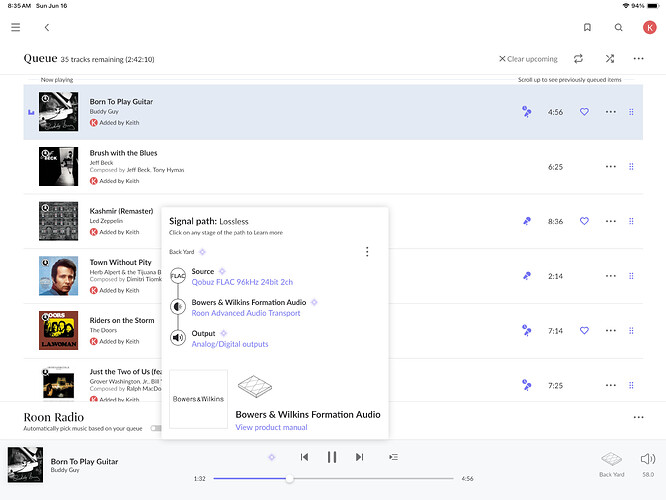Open the volume control showing 58.0
Viewport: 666px width, 500px height.
648,464
